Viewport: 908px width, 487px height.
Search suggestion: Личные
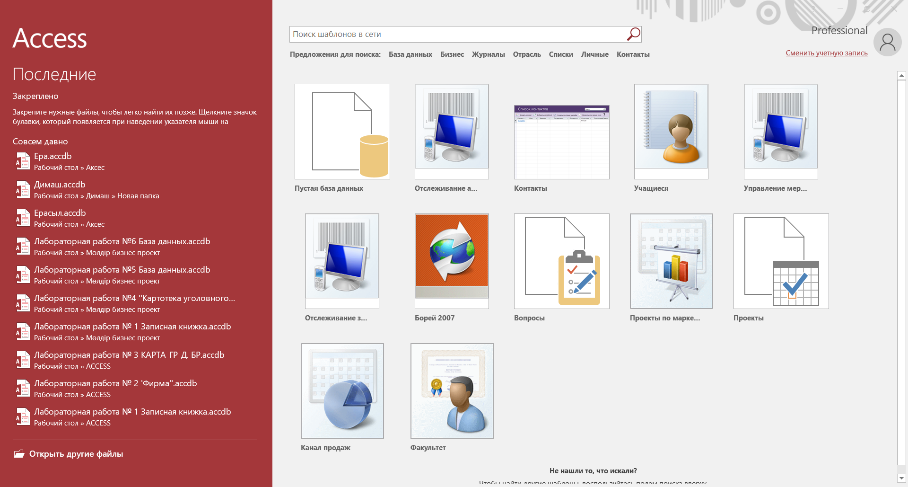pos(595,54)
